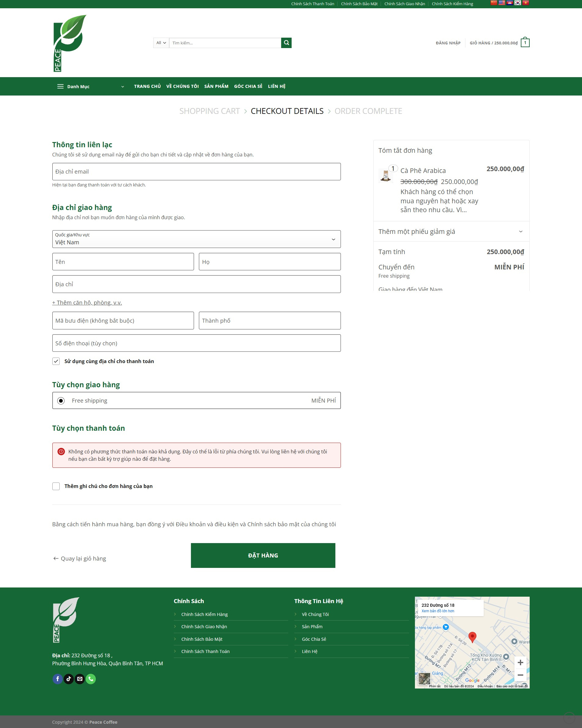
Task: Click the email envelope icon in the footer
Action: click(80, 679)
